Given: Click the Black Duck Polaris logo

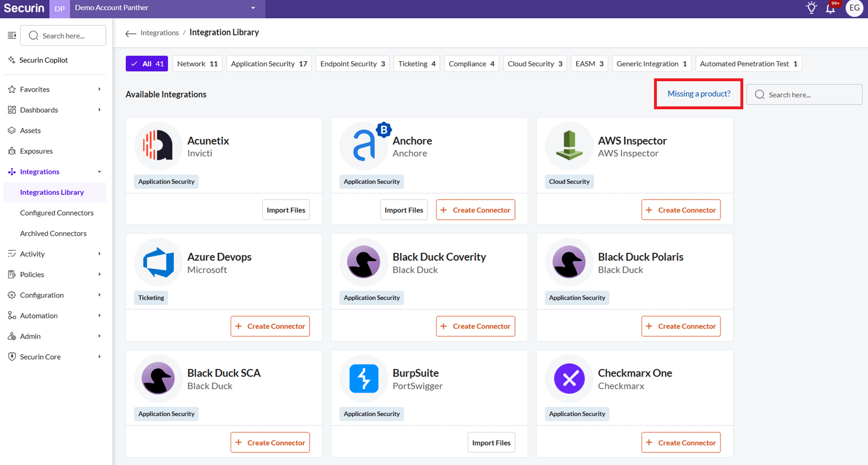Looking at the screenshot, I should point(569,263).
